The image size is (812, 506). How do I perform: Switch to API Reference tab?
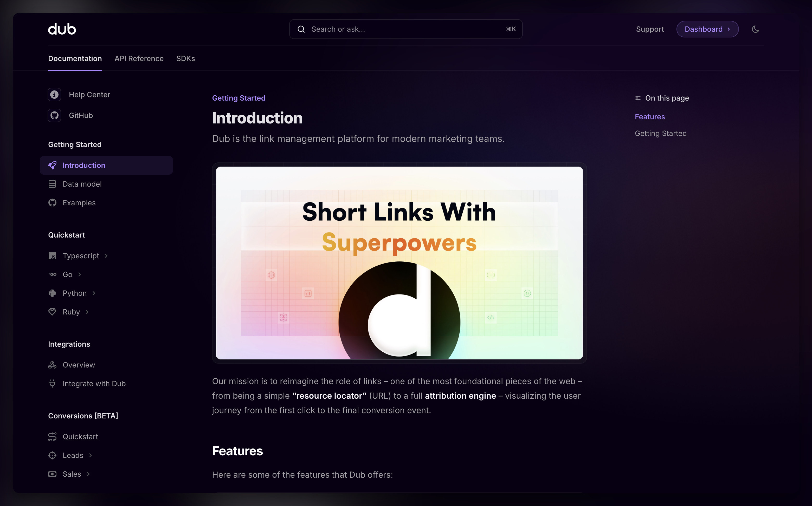(x=139, y=58)
